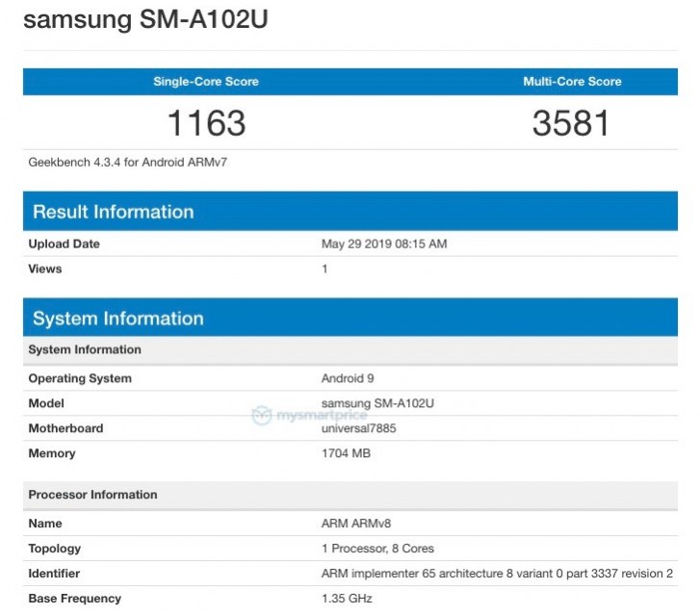
Task: Click the Base Frequency value 1.35 GHz
Action: (x=345, y=599)
